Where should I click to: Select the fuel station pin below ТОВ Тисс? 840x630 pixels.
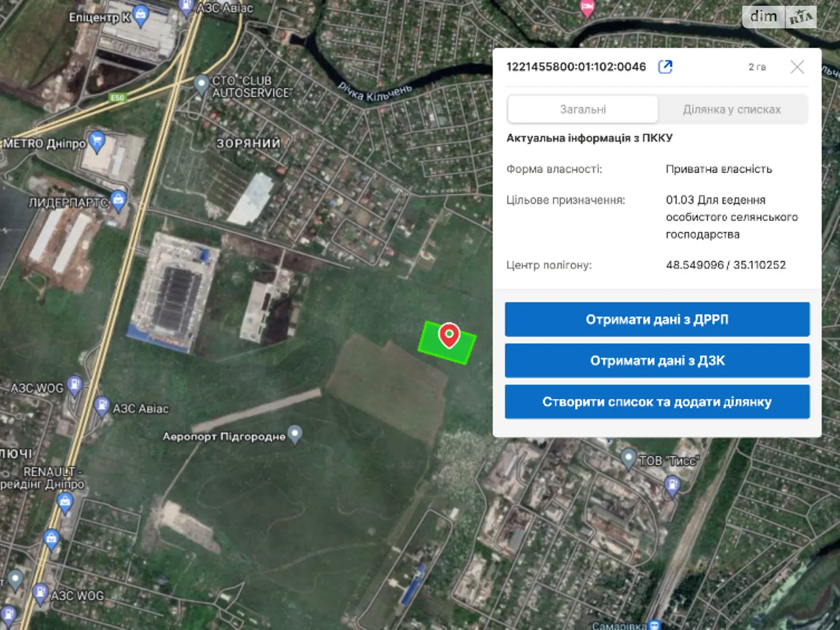673,485
